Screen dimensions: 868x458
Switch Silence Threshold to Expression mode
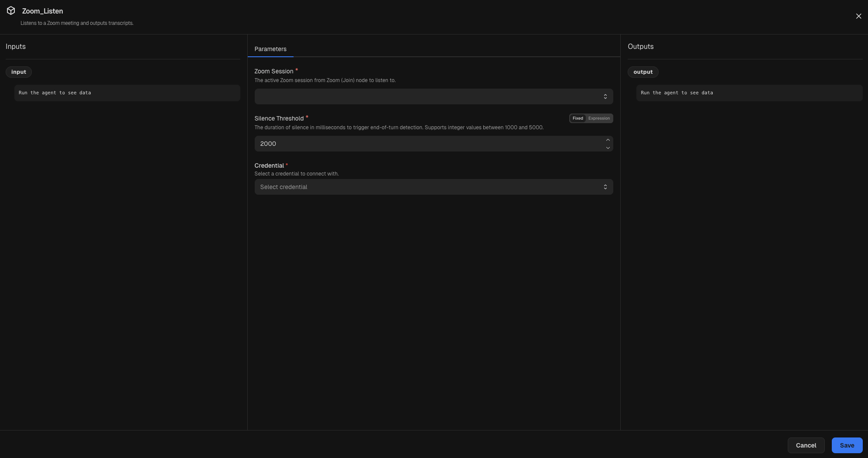(x=599, y=118)
